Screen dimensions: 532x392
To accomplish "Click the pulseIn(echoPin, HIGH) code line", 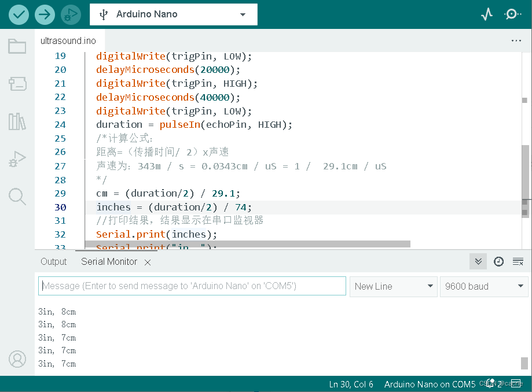I will point(194,125).
